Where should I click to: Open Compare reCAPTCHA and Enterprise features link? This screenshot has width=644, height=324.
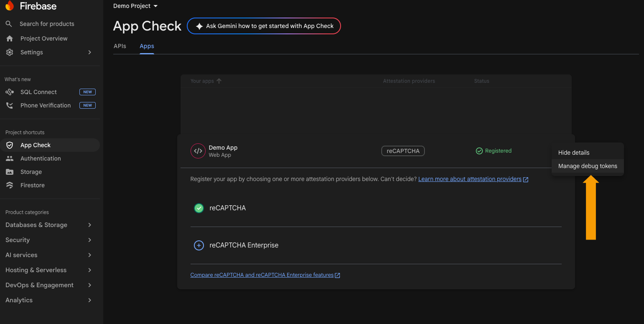[x=262, y=275]
